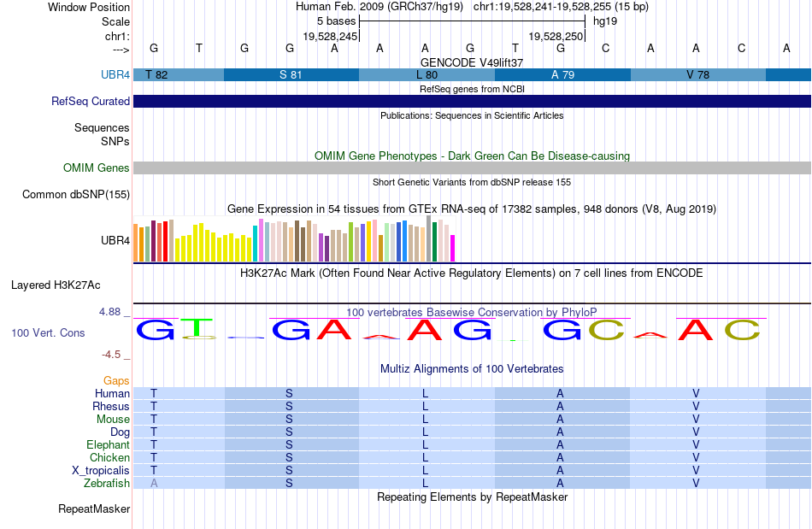The image size is (812, 529).
Task: Click the dark green GTEx expression bar
Action: (x=434, y=242)
